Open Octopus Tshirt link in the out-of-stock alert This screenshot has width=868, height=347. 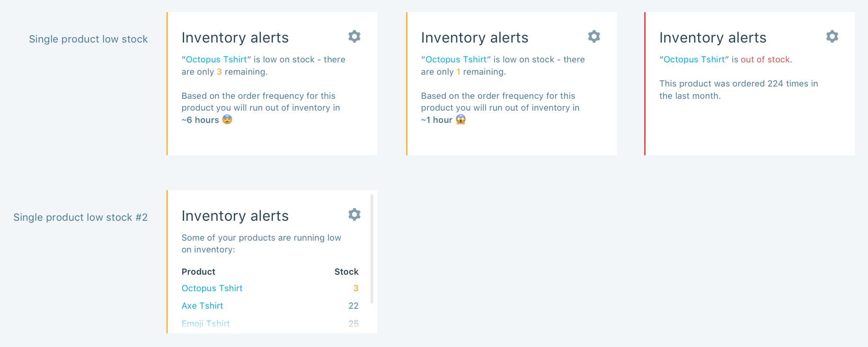(694, 60)
